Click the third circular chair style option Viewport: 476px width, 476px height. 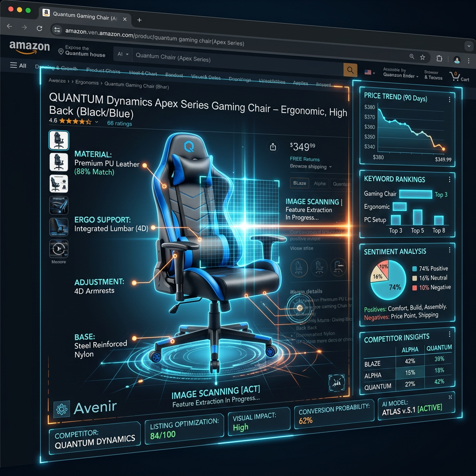tap(338, 266)
